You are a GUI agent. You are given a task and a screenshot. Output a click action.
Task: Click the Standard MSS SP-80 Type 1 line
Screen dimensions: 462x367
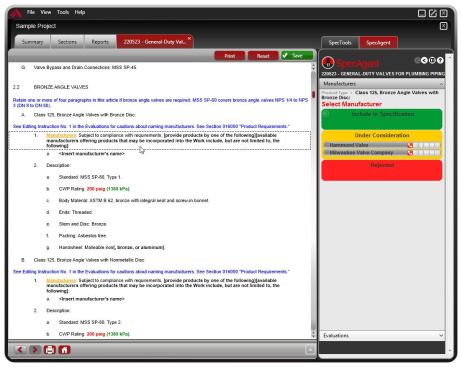pyautogui.click(x=90, y=177)
